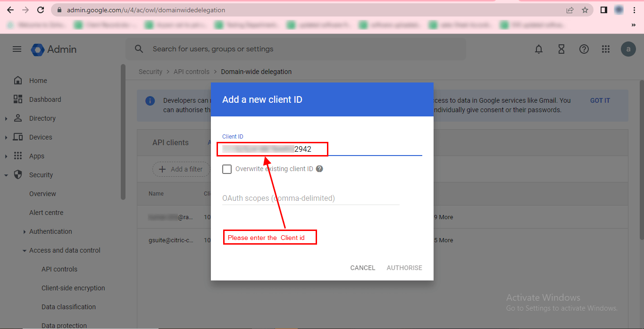Click the search for users, groups or settings box
The height and width of the screenshot is (329, 644).
point(295,49)
